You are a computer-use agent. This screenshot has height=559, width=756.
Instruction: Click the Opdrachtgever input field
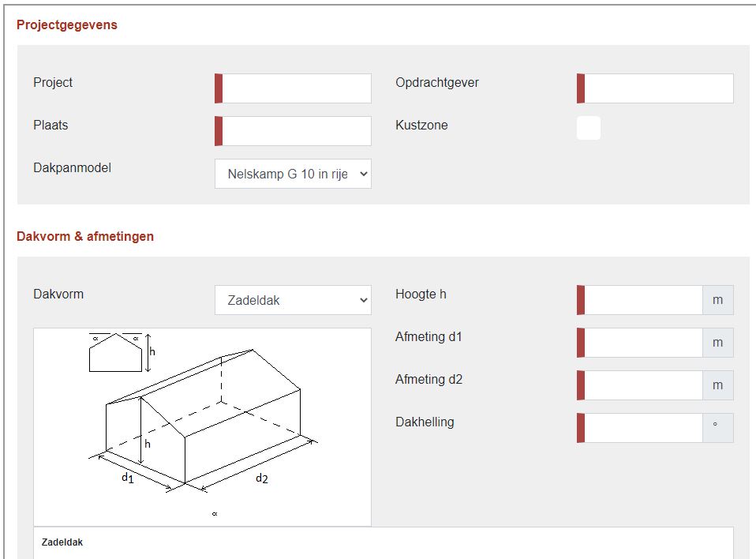tap(658, 88)
